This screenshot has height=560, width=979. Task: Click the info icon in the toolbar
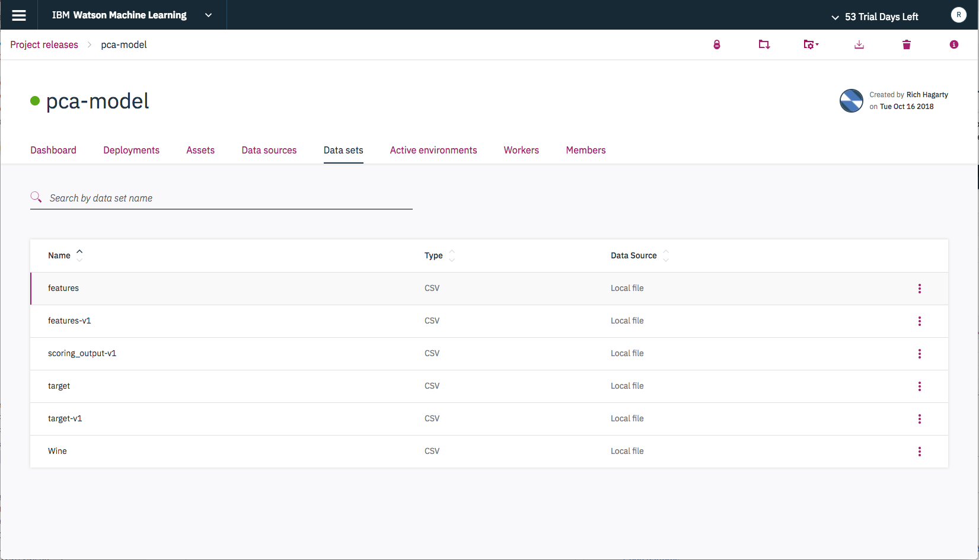coord(954,44)
